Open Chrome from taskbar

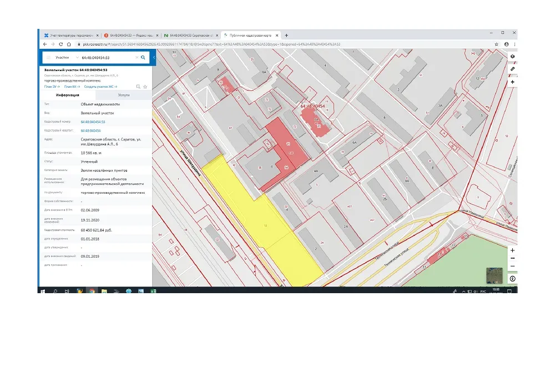pos(92,291)
